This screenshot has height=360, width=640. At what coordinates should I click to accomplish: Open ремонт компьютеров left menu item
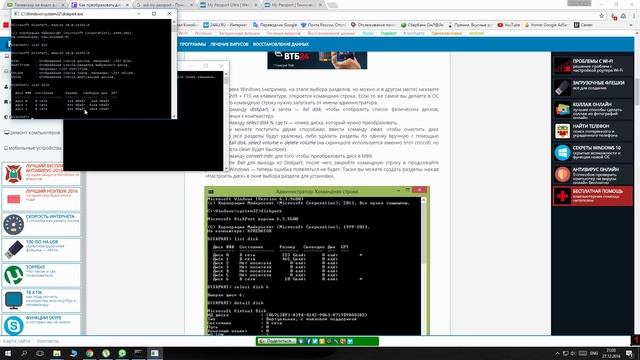coord(32,133)
